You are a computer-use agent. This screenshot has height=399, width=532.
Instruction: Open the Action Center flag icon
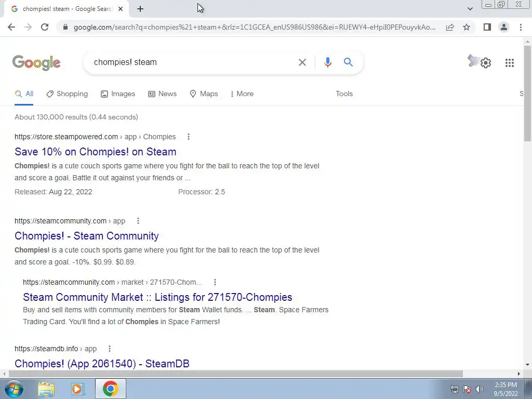[x=467, y=389]
